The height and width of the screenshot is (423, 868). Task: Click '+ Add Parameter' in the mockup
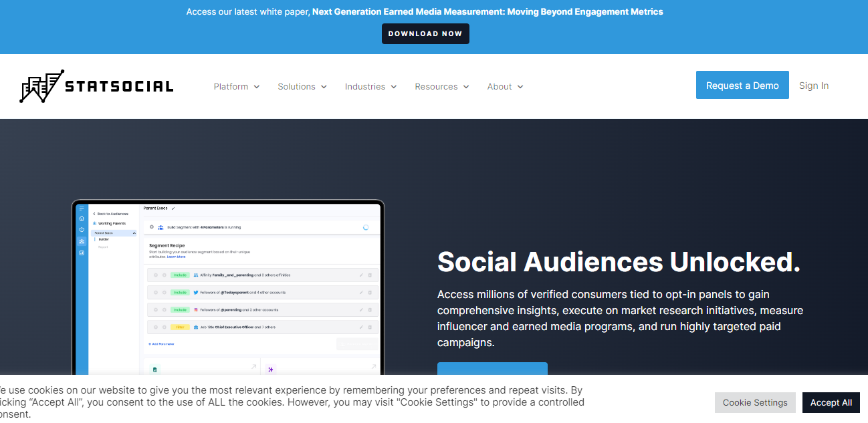coord(162,343)
